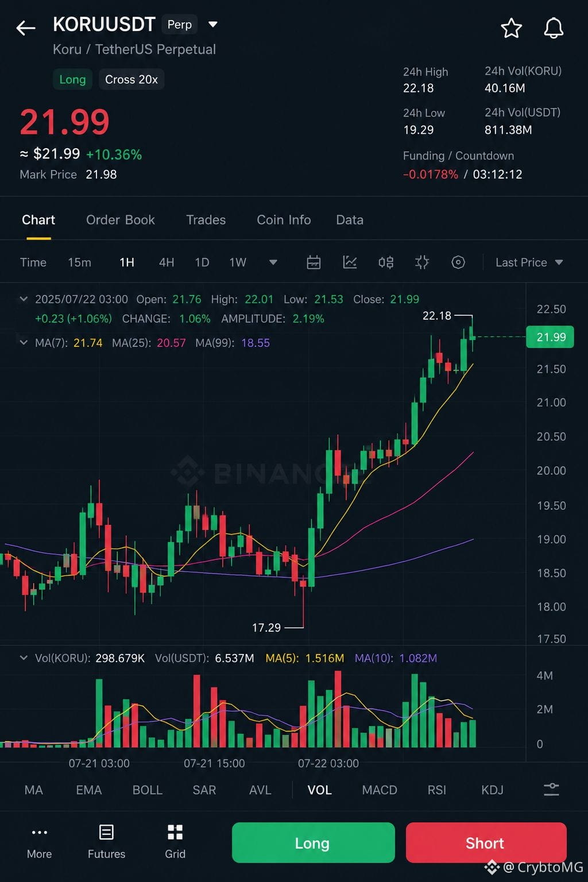Image resolution: width=588 pixels, height=882 pixels.
Task: Toggle the BOLL indicator
Action: point(148,790)
